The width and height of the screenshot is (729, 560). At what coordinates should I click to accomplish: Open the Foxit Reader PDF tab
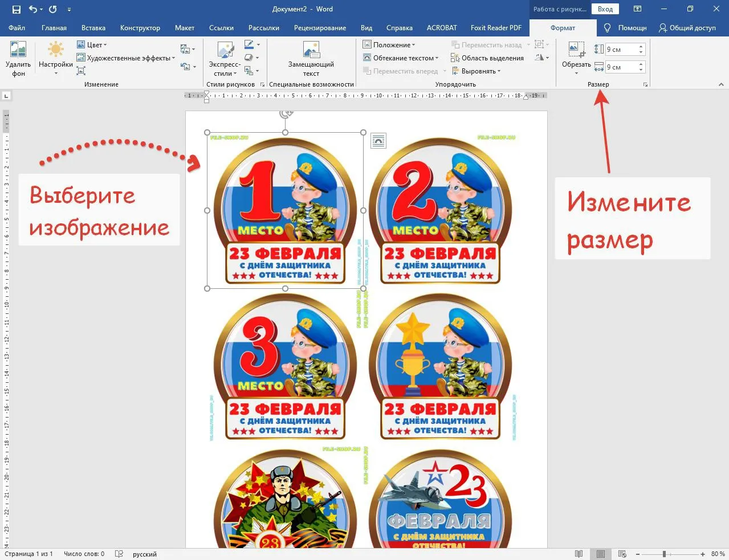point(496,28)
